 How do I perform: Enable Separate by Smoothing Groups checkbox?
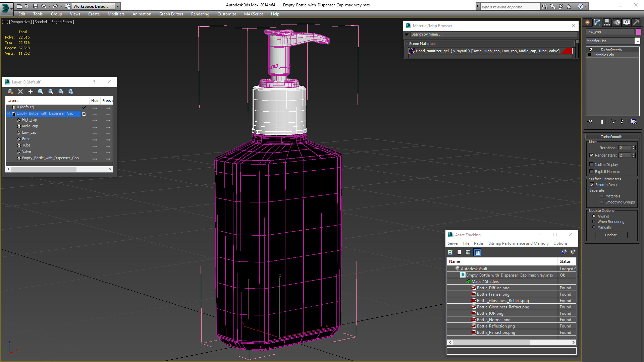tap(602, 202)
